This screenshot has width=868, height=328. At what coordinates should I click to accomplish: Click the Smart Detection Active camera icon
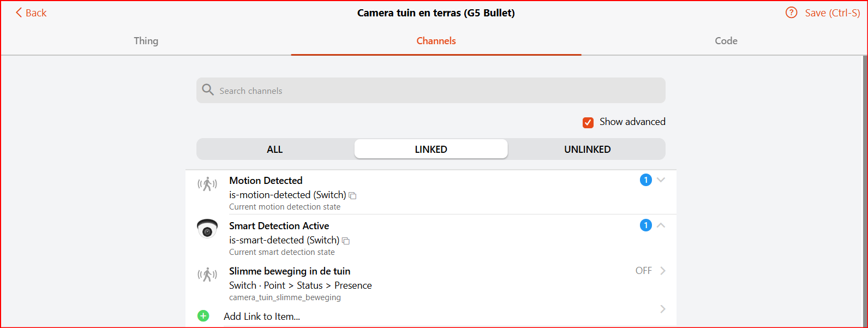click(207, 229)
